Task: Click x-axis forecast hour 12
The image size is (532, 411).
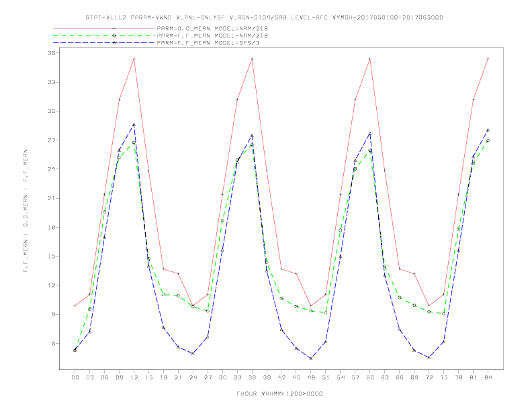Action: tap(134, 377)
